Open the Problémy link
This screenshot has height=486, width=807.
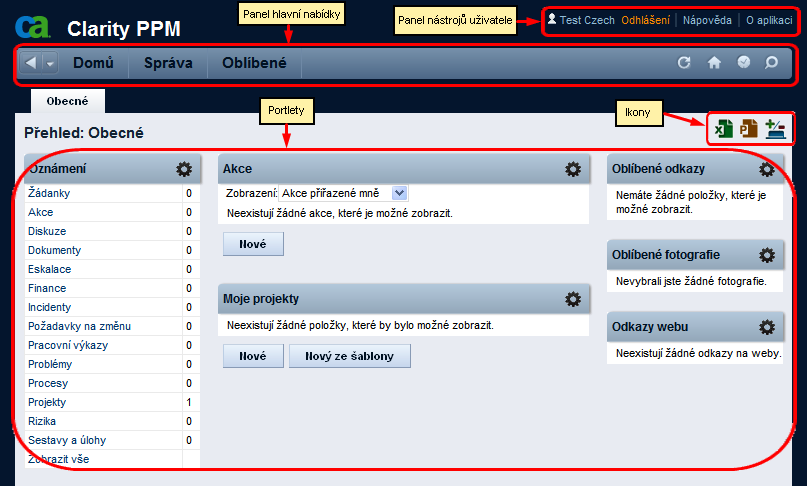click(x=50, y=364)
